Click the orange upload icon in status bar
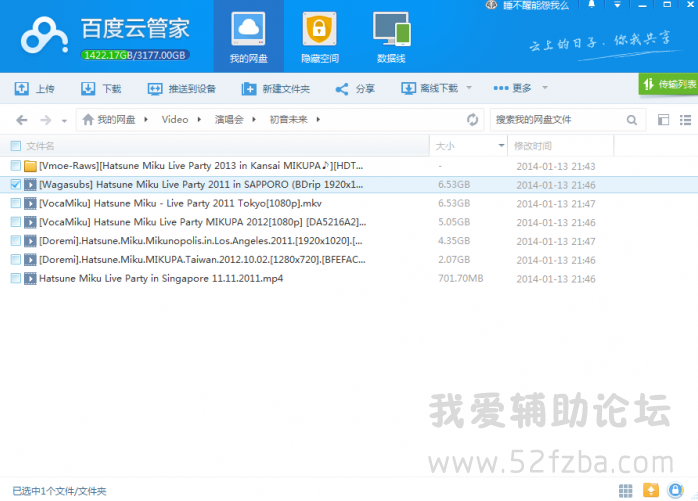Viewport: 698px width, 501px height. point(651,490)
